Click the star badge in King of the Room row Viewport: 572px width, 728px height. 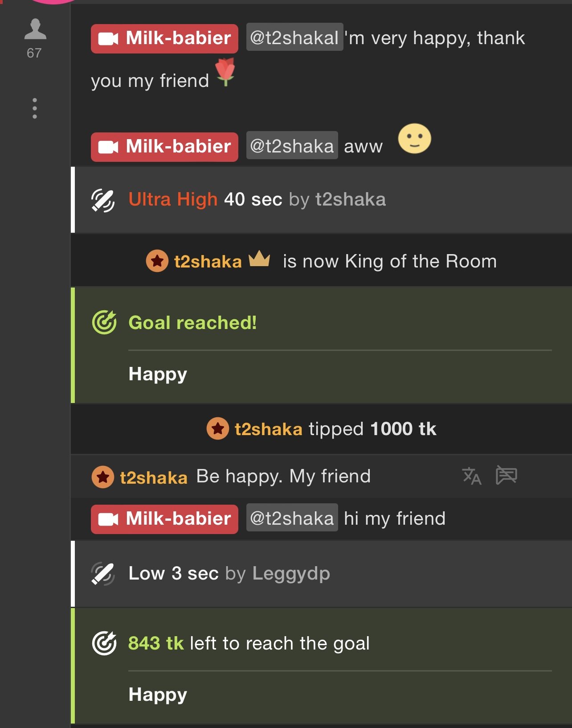[x=157, y=261]
